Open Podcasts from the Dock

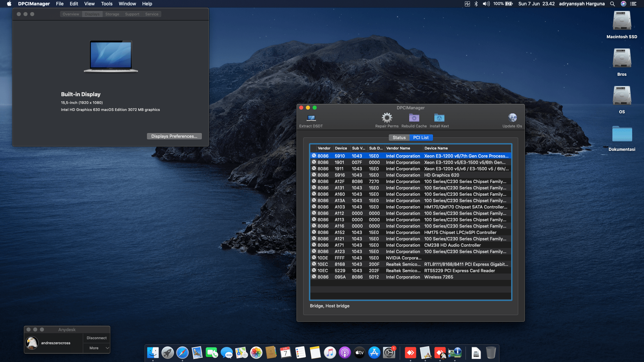345,353
